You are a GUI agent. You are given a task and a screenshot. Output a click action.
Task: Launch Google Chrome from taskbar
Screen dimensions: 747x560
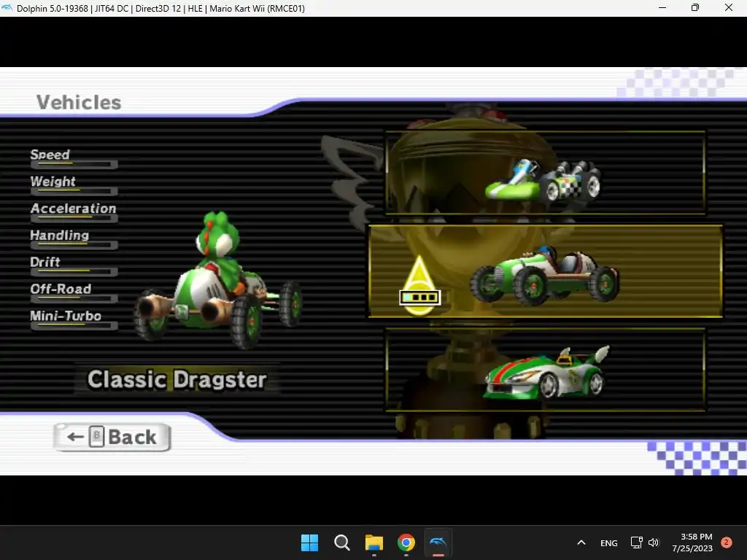pyautogui.click(x=406, y=542)
